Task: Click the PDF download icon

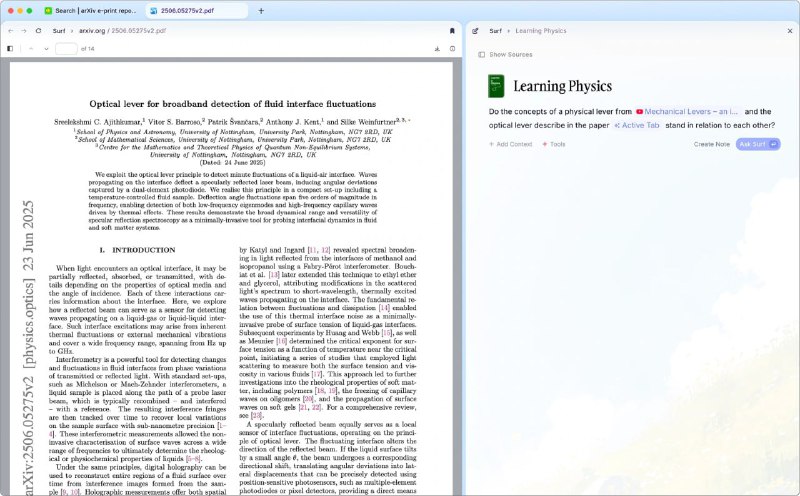Action: 438,48
